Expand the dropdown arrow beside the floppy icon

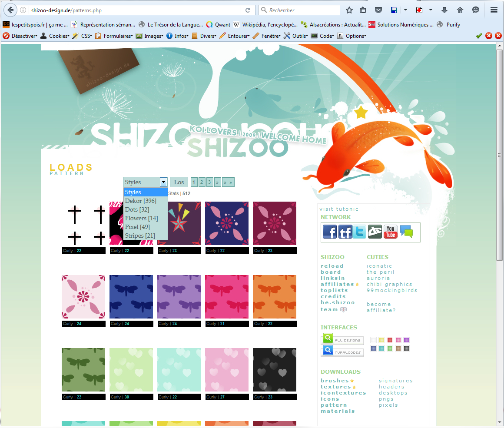(x=406, y=10)
